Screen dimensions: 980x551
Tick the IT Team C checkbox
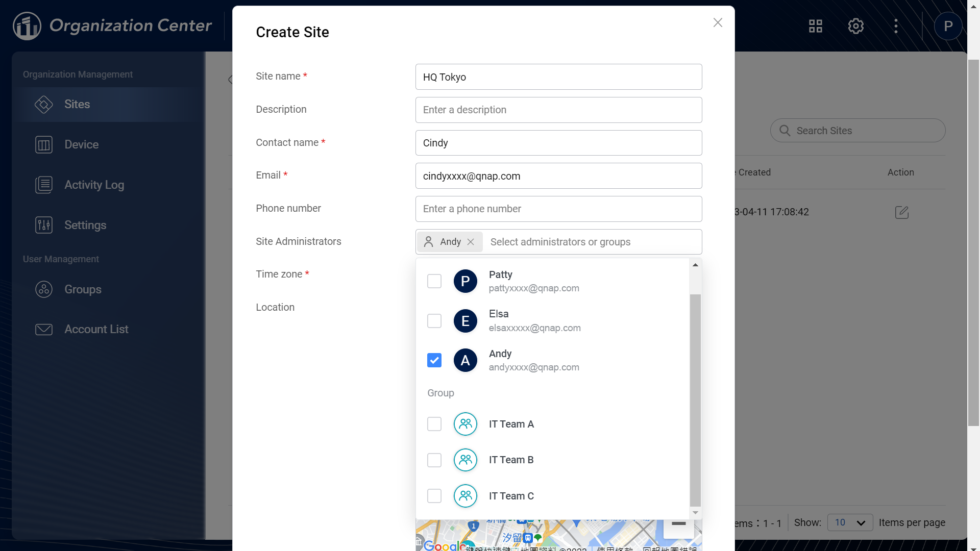click(x=434, y=496)
